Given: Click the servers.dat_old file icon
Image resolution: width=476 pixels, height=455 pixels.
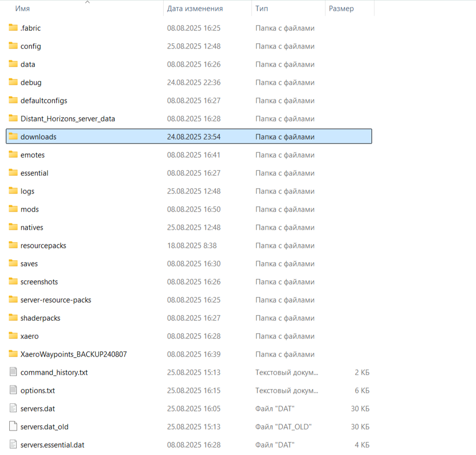Looking at the screenshot, I should click(13, 427).
